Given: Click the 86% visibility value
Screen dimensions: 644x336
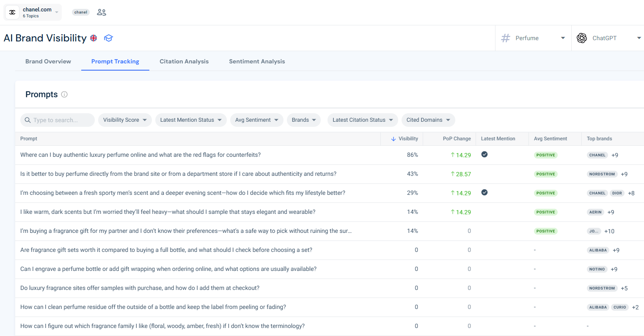Looking at the screenshot, I should click(413, 155).
